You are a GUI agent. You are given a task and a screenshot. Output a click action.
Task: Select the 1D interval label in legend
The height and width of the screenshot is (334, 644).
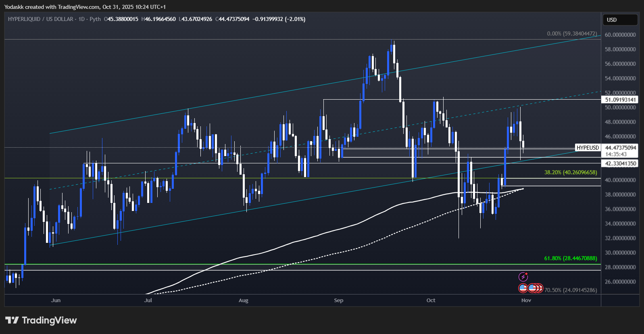point(81,19)
